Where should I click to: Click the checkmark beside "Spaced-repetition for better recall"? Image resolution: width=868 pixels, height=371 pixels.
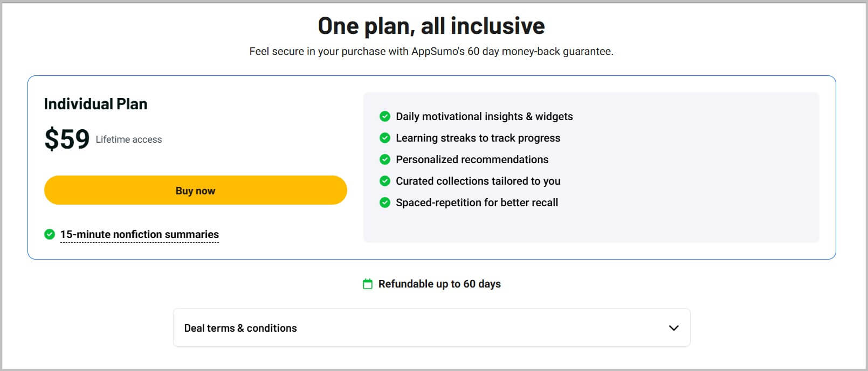point(385,202)
